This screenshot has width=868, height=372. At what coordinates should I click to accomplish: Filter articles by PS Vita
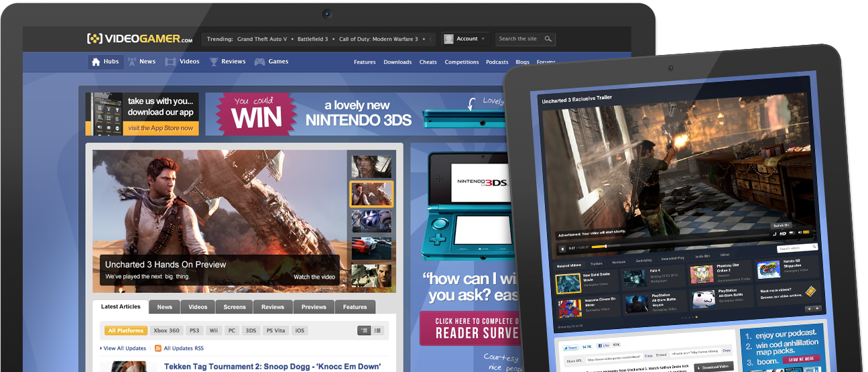click(x=275, y=330)
